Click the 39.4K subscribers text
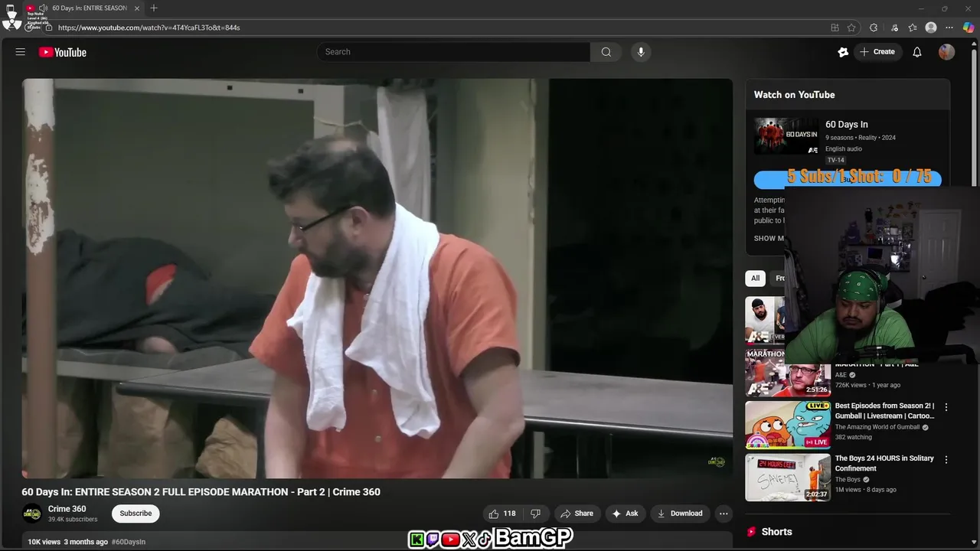The width and height of the screenshot is (980, 551). click(73, 520)
